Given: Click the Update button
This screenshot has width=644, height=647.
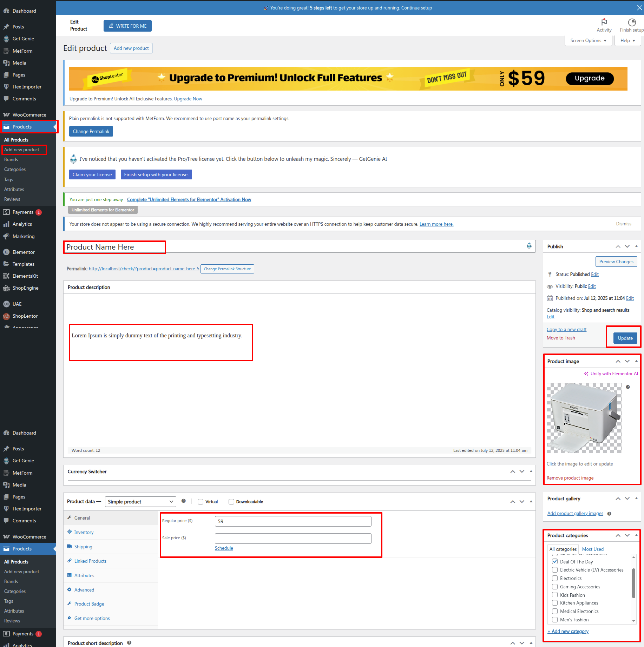Looking at the screenshot, I should tap(625, 338).
